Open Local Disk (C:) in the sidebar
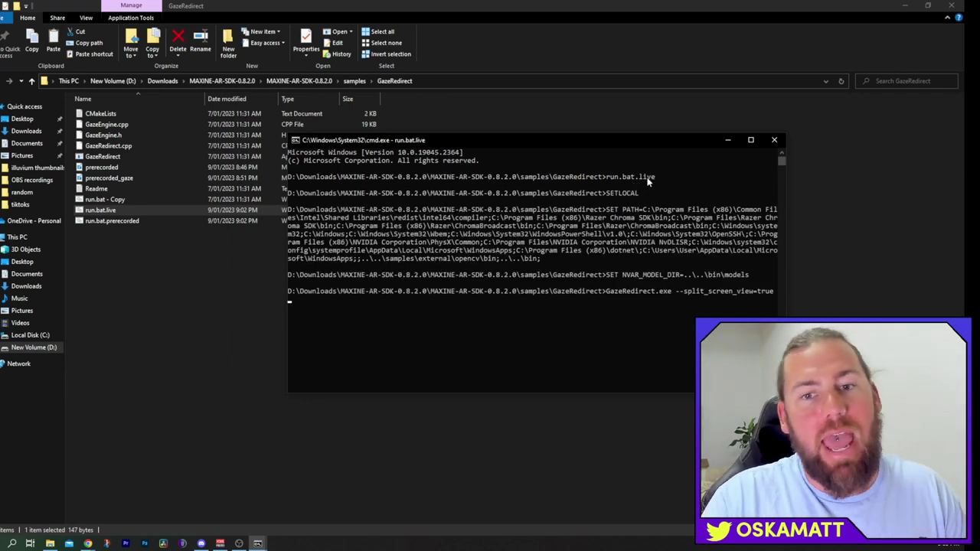The image size is (980, 551). point(30,335)
